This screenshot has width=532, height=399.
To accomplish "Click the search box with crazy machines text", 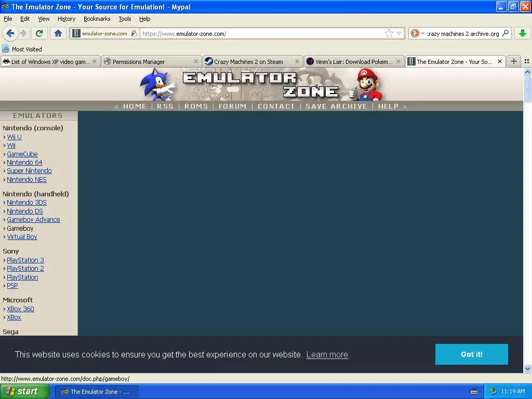I will pyautogui.click(x=463, y=34).
